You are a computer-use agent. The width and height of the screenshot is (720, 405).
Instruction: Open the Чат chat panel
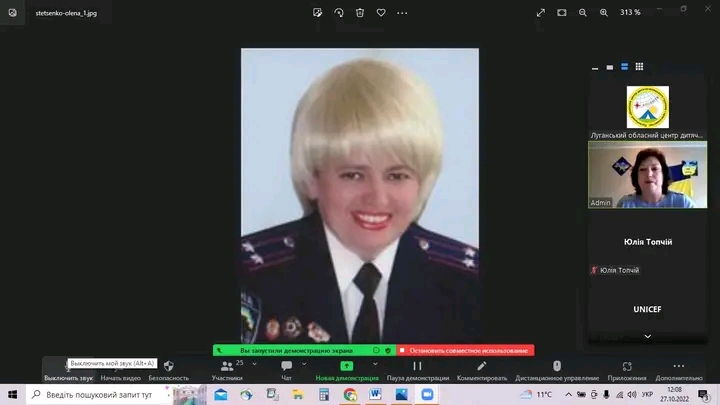(286, 371)
